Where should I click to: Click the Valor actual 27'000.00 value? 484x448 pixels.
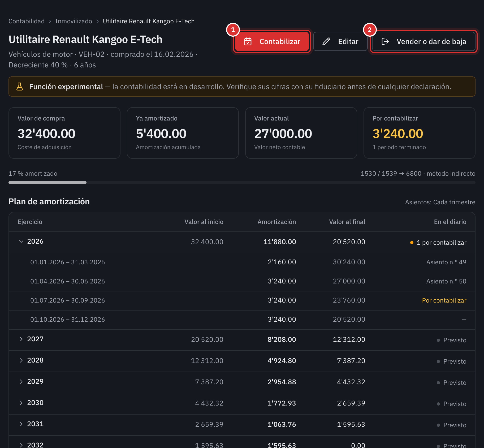click(x=283, y=133)
